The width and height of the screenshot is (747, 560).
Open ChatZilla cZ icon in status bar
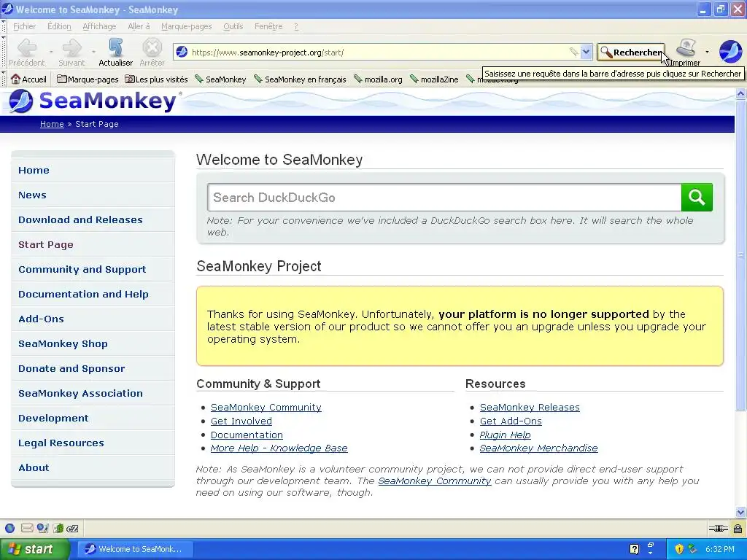72,528
